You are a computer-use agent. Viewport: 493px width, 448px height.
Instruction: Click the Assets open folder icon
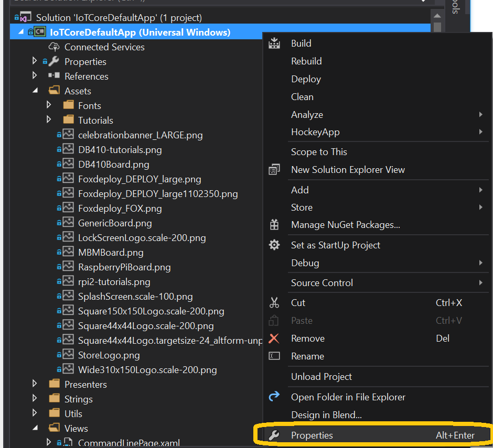54,91
